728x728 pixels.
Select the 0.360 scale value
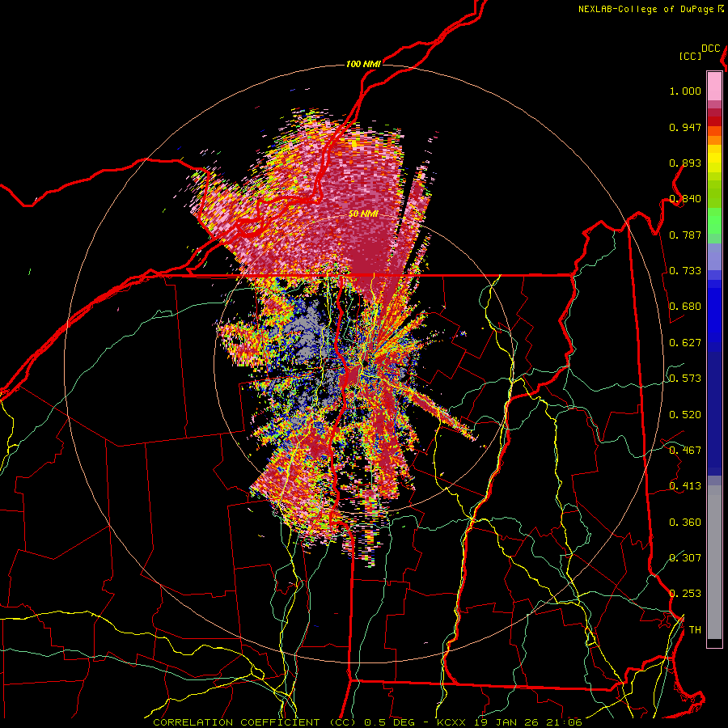[685, 523]
